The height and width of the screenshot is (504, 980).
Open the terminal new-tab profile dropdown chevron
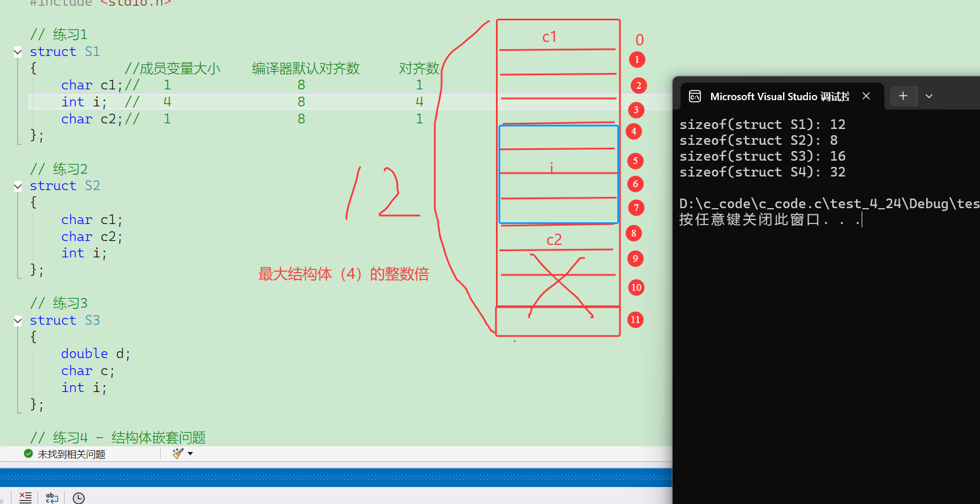click(x=929, y=96)
